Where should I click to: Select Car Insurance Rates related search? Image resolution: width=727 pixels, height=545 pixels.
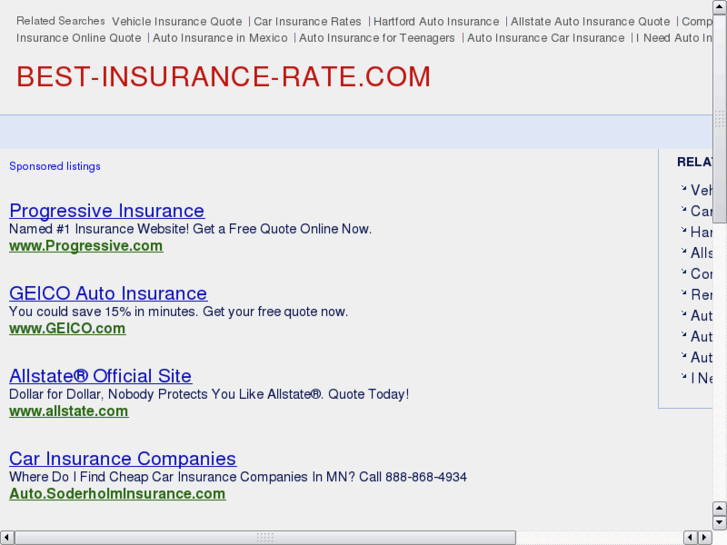tap(307, 22)
